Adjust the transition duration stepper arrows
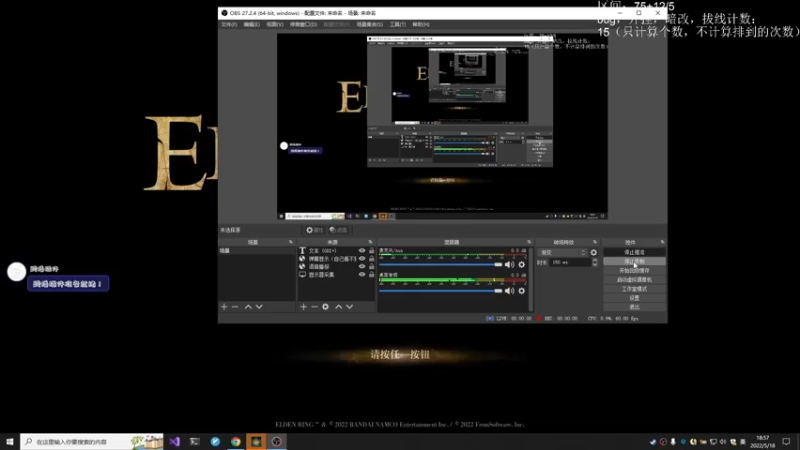Screen dimensions: 800x450 pyautogui.click(x=594, y=262)
